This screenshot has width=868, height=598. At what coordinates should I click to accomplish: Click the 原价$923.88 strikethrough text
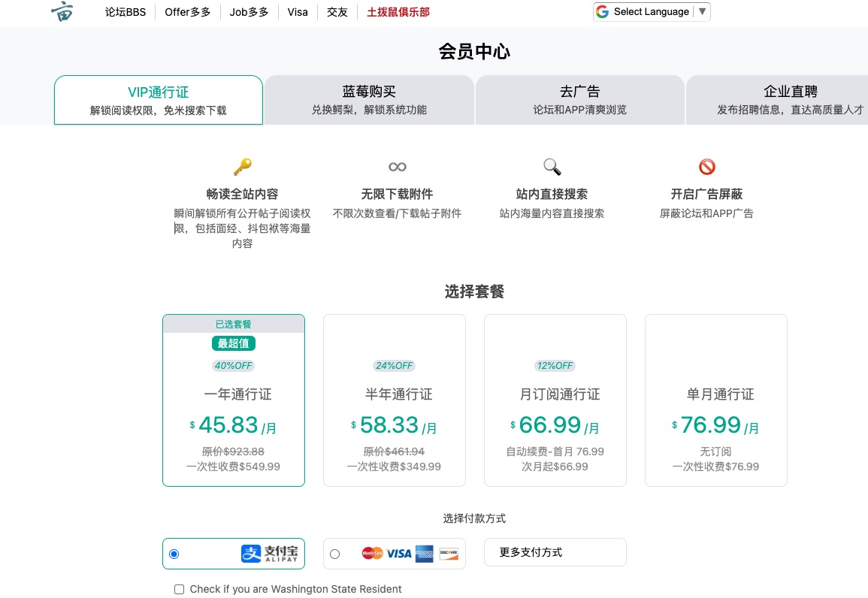click(234, 452)
